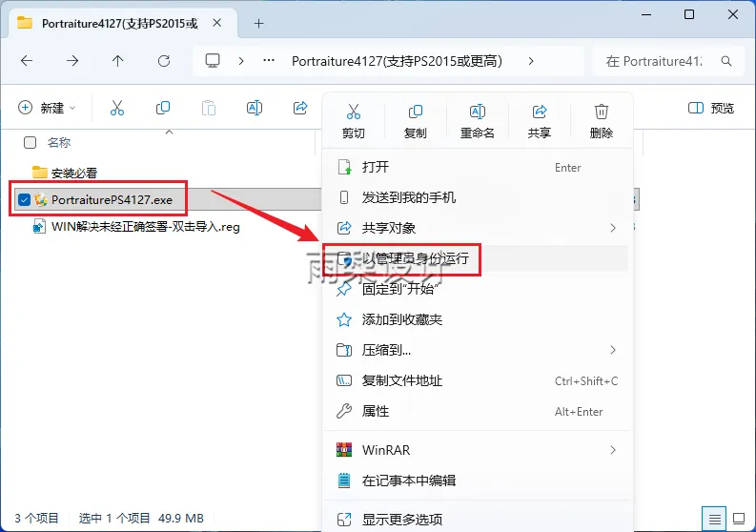Open the 安装必看 folder name

point(74,173)
